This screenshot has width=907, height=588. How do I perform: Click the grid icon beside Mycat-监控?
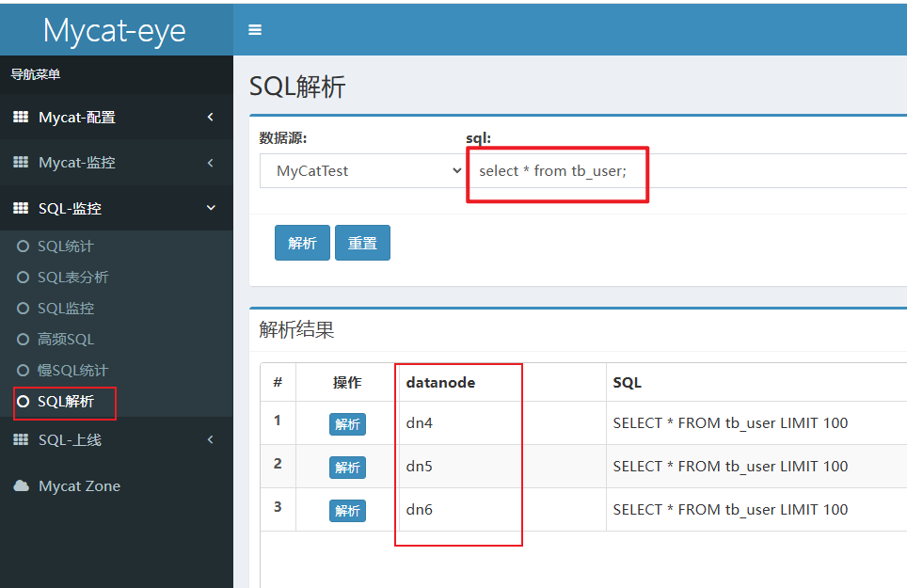pyautogui.click(x=21, y=163)
